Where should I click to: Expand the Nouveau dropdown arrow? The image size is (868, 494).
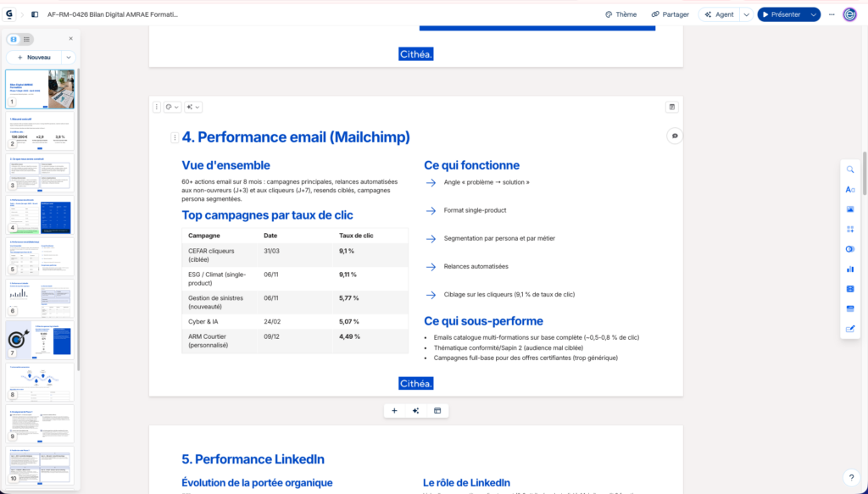(69, 57)
